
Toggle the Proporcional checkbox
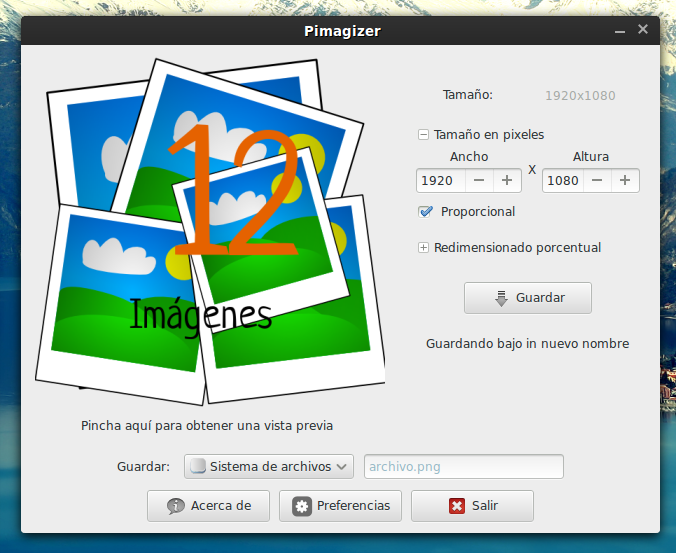(x=425, y=212)
